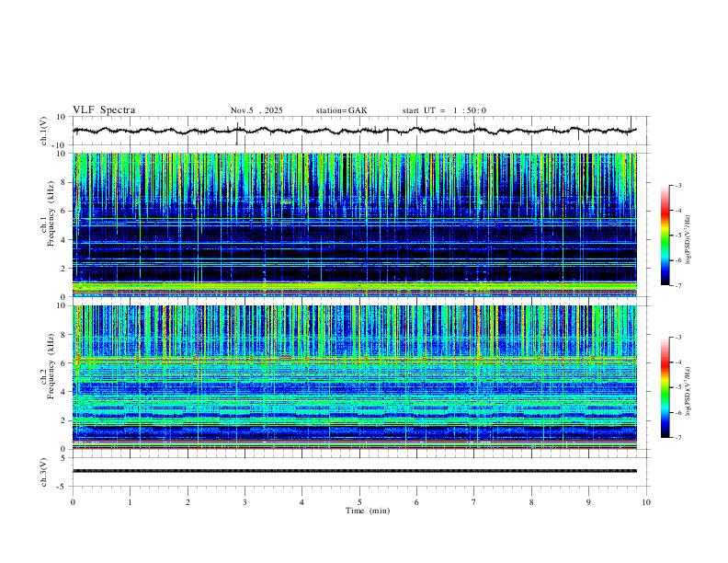Click the "ch.1(V)" axis label
The height and width of the screenshot is (563, 728).
44,131
